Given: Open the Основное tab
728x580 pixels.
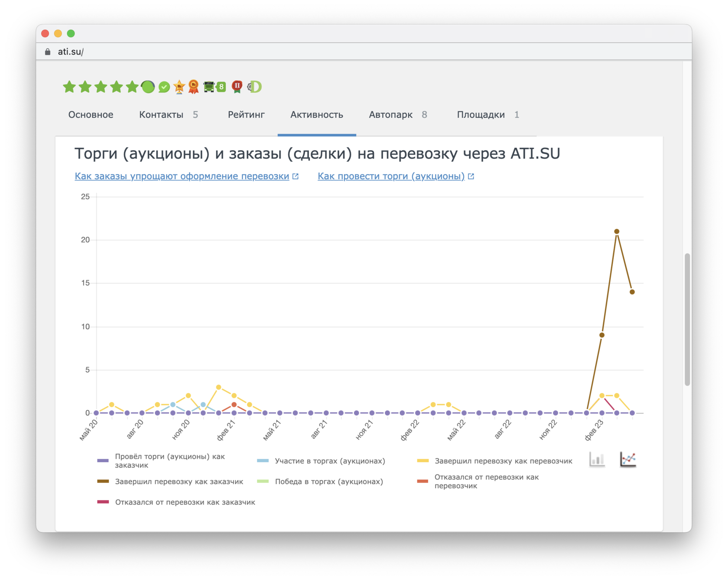Looking at the screenshot, I should point(91,115).
